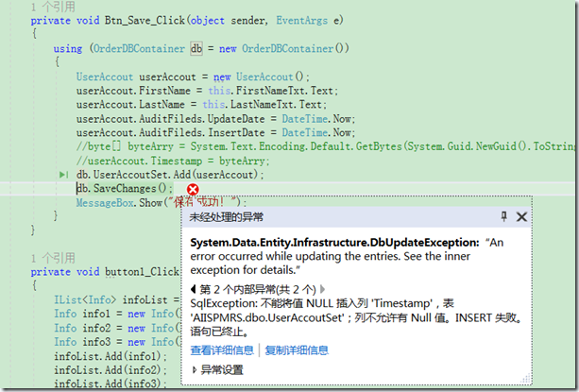The height and width of the screenshot is (392, 579).
Task: Pin the unhandled exception popup
Action: (x=503, y=216)
